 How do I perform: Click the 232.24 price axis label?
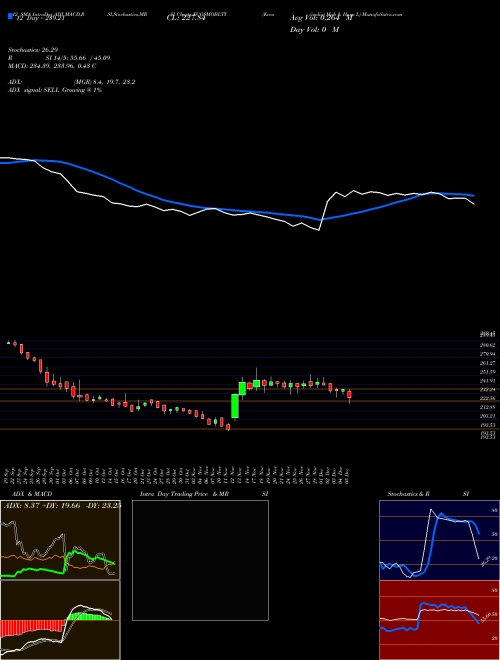pyautogui.click(x=488, y=389)
